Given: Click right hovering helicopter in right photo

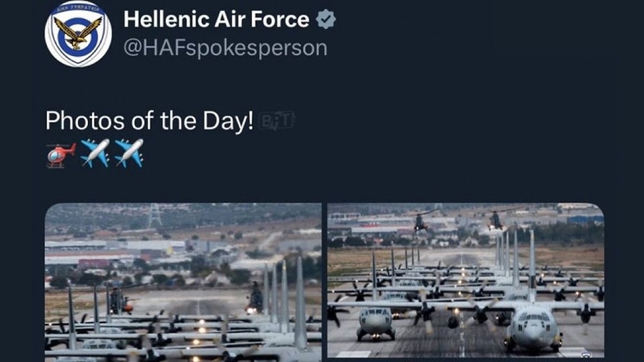Looking at the screenshot, I should 496,220.
